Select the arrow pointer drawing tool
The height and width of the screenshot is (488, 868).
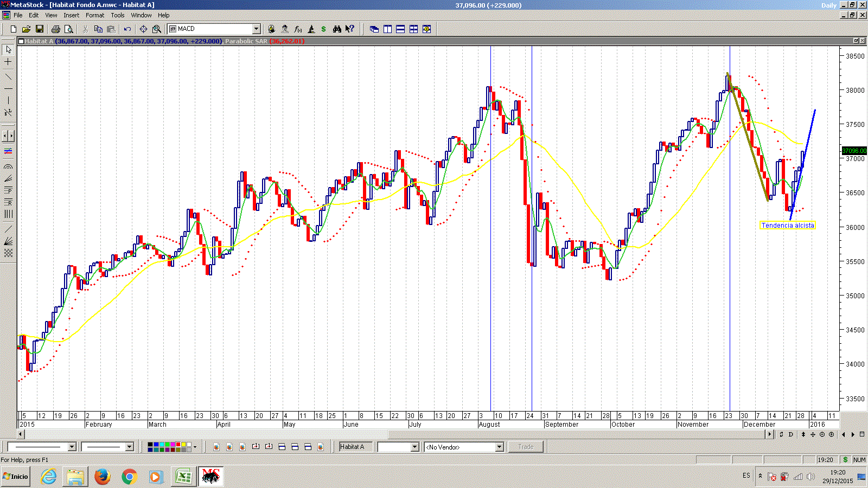point(8,49)
